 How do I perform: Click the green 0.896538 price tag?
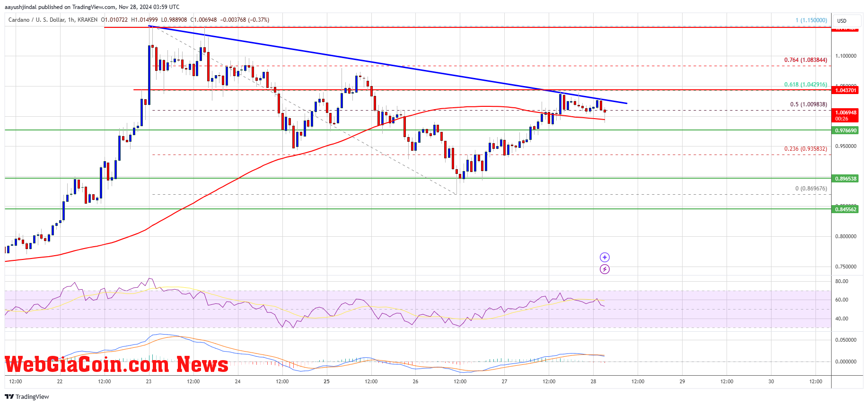click(x=845, y=179)
